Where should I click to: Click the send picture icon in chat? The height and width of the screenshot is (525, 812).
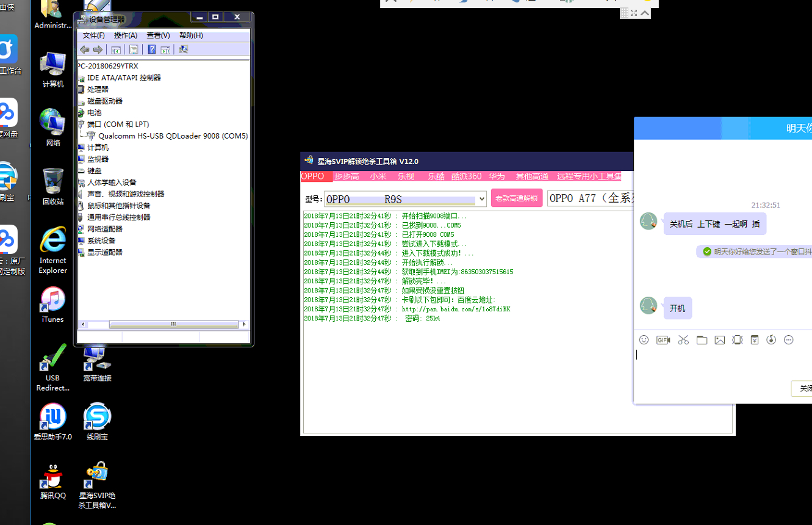pos(720,340)
